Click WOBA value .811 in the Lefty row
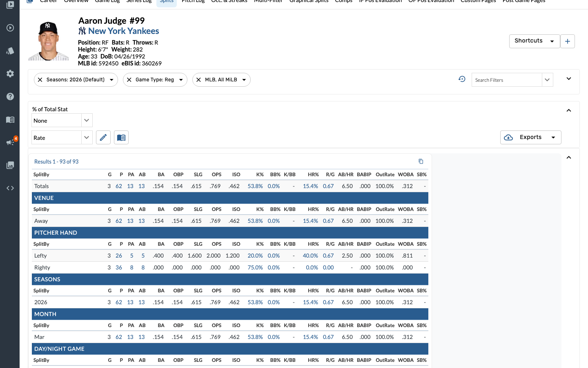This screenshot has width=588, height=368. 407,256
